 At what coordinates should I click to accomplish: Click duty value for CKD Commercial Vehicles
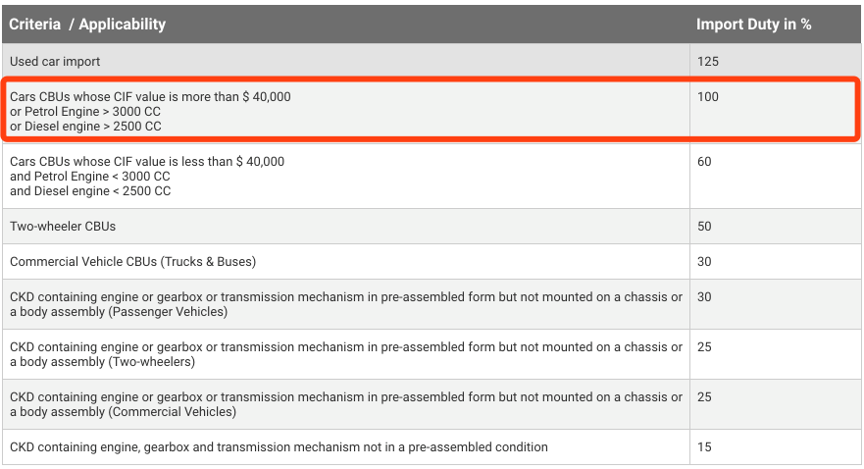pyautogui.click(x=704, y=397)
